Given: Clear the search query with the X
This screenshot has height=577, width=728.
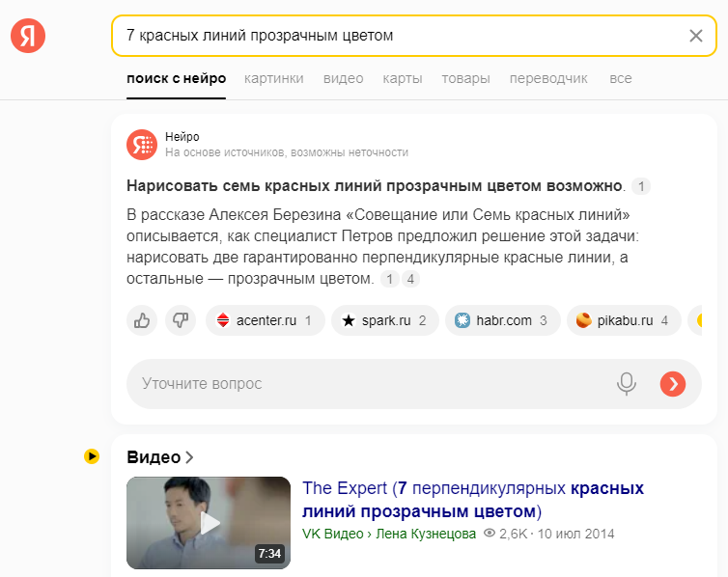Looking at the screenshot, I should 695,36.
